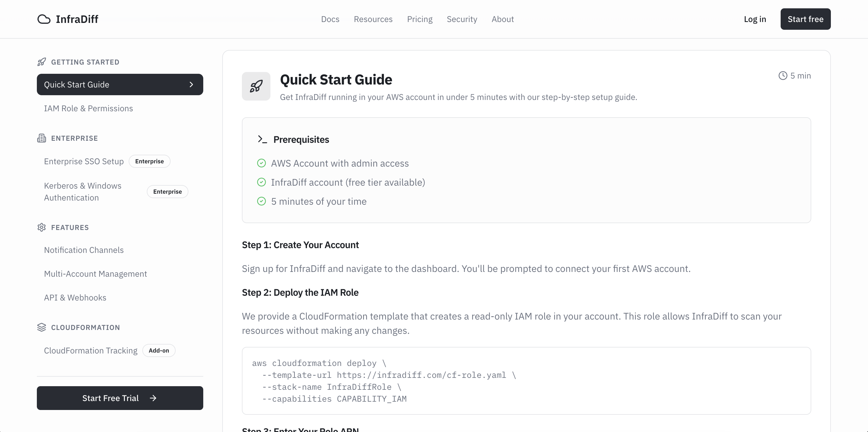Click the InfraDiff account free tier checkmark
The image size is (868, 432).
point(261,182)
